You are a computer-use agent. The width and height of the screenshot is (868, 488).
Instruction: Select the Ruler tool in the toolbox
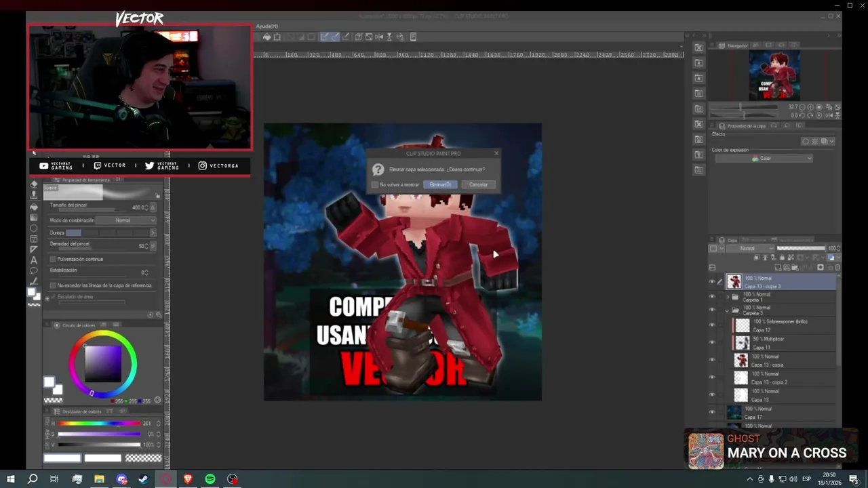coord(33,249)
